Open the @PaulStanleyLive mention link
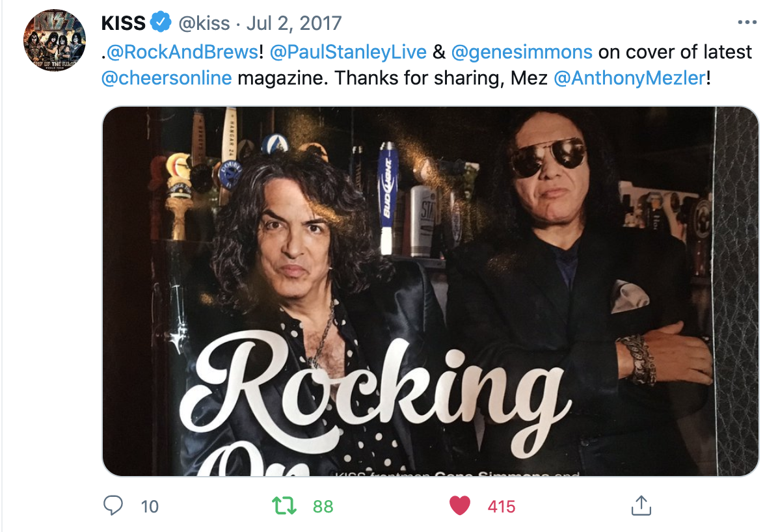This screenshot has width=778, height=532. pyautogui.click(x=348, y=51)
